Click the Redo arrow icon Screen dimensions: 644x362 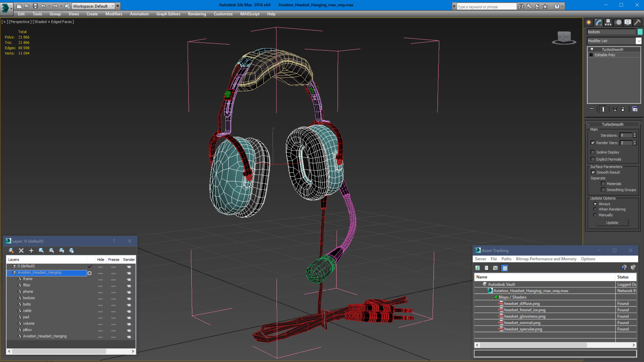pos(55,6)
